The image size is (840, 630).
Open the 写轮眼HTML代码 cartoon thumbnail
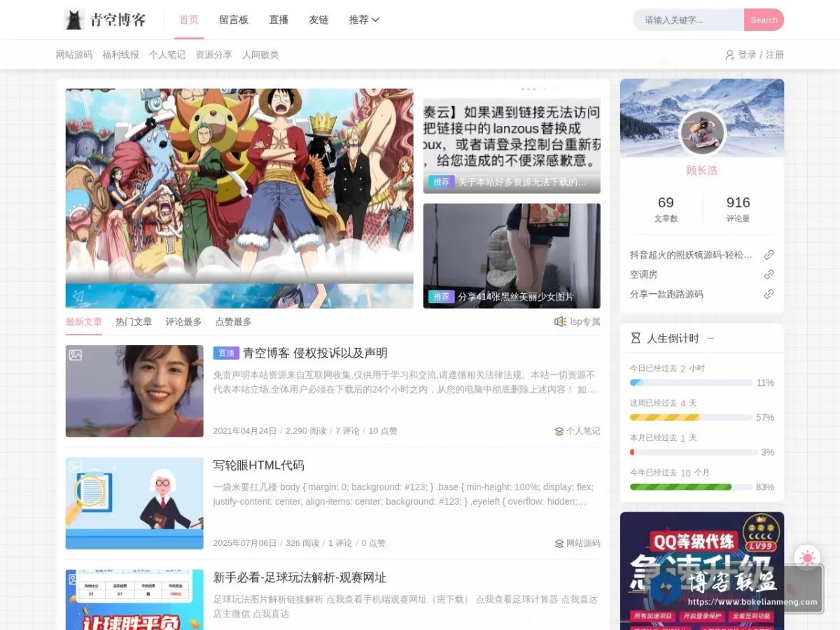[x=134, y=503]
